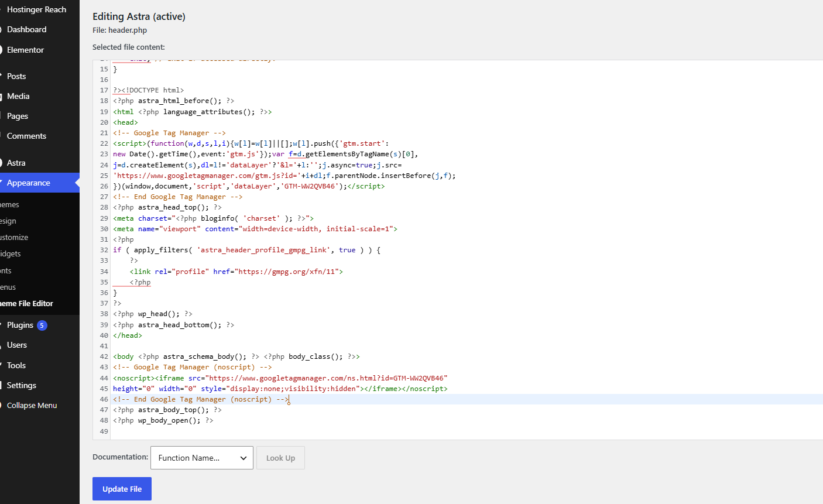Open the Astra theme menu
Viewport: 823px width, 504px height.
pos(16,163)
